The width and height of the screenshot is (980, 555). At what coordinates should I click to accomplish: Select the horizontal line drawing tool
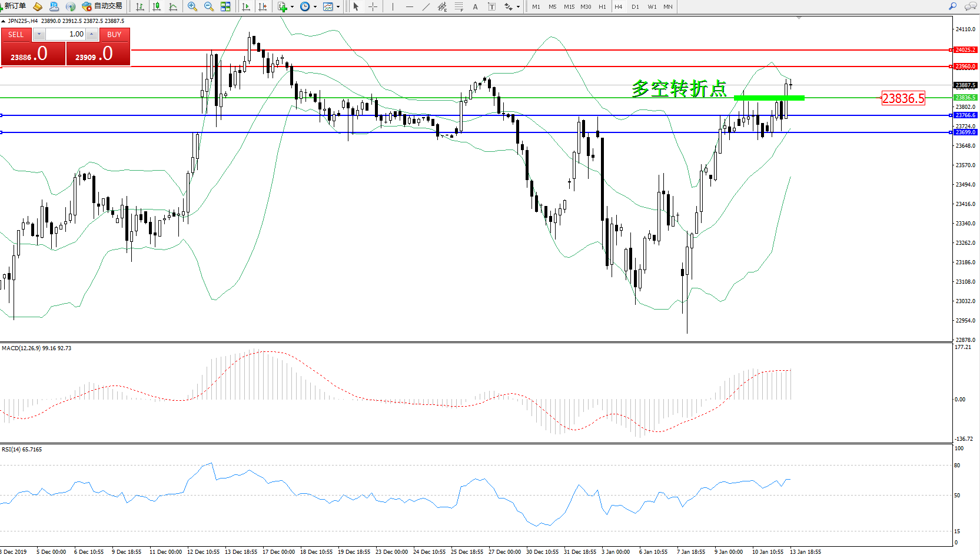click(409, 6)
